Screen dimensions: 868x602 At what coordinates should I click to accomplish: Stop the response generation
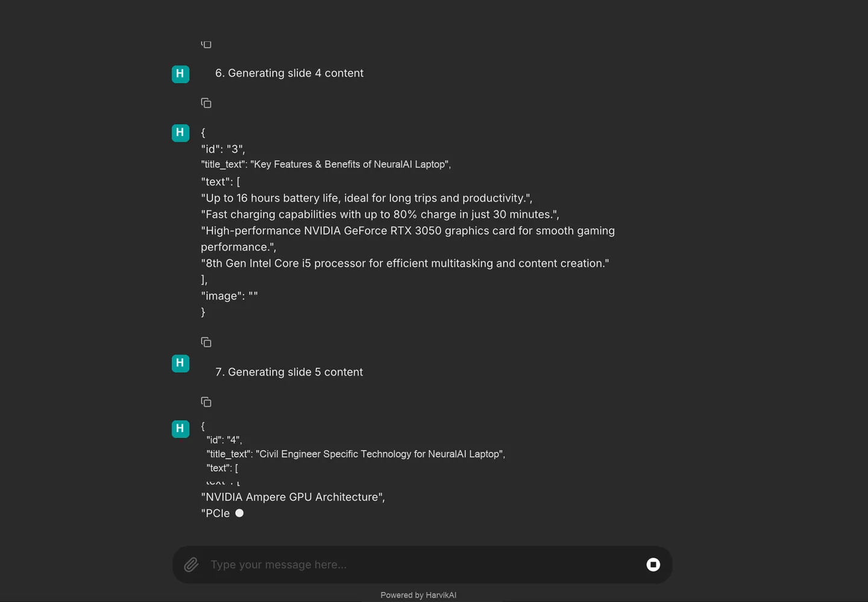653,565
